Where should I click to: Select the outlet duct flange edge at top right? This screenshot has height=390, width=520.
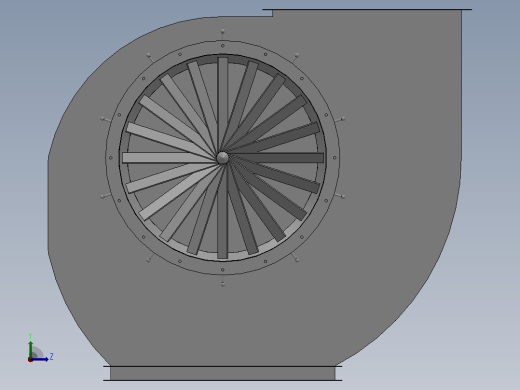coord(367,9)
